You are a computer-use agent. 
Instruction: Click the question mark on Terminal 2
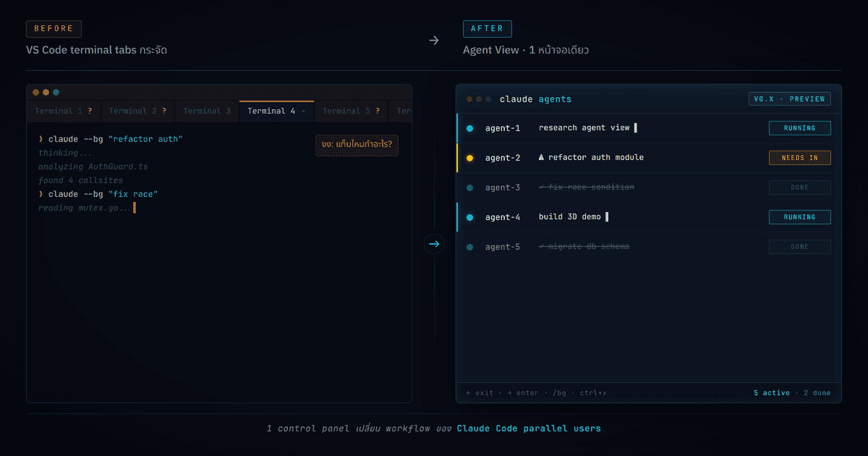(164, 111)
